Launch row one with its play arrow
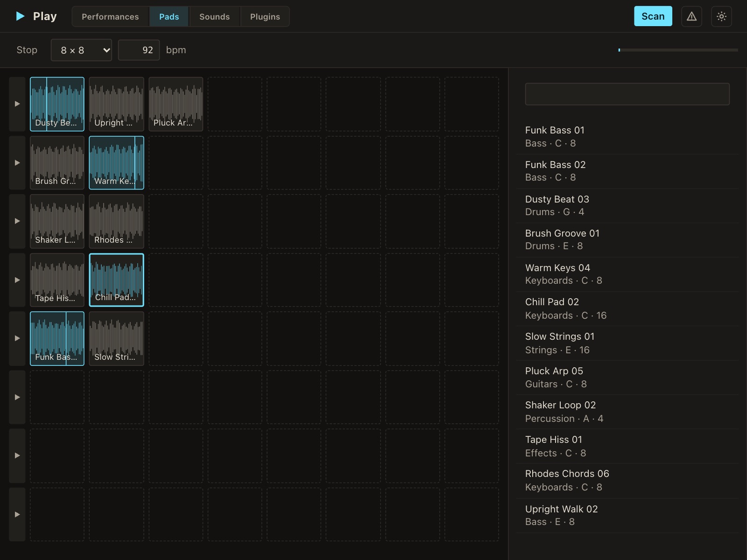Screen dimensions: 747x560 17,104
